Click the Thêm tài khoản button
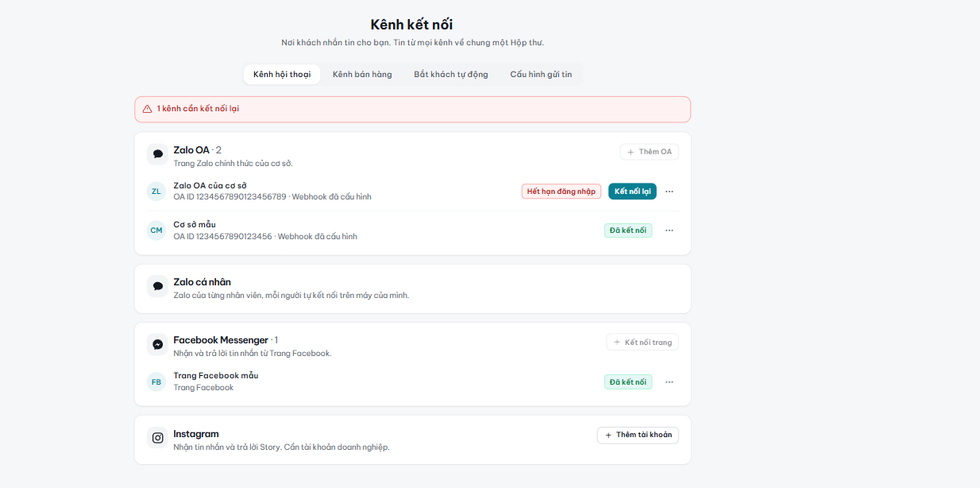The image size is (980, 488). (x=638, y=436)
